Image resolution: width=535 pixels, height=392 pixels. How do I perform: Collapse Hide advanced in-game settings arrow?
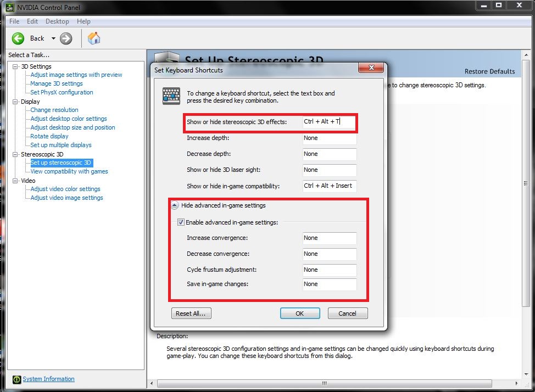[174, 205]
